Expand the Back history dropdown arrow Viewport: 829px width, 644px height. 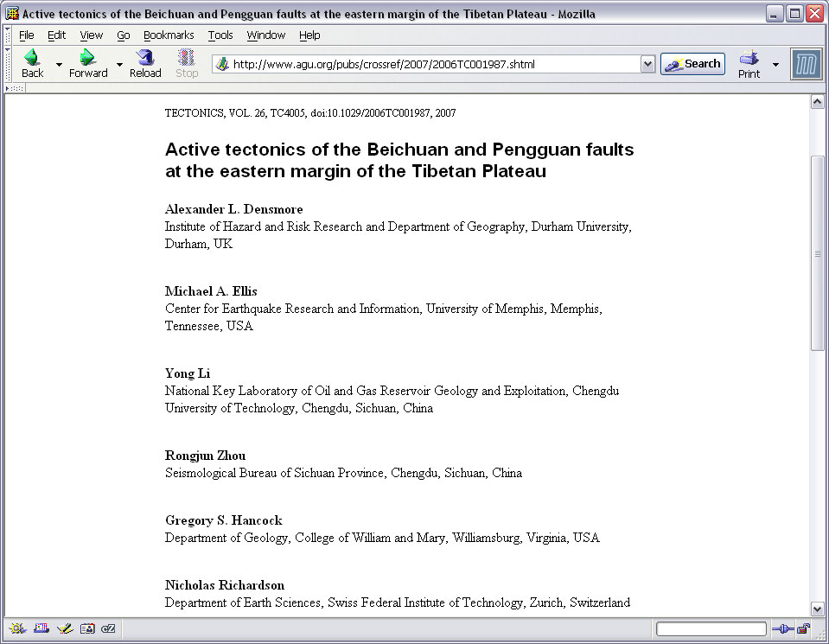[x=59, y=65]
